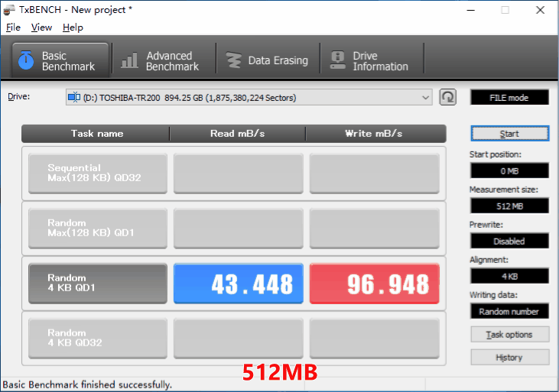The height and width of the screenshot is (392, 559).
Task: Click the 'Basic Benchmark finished successfully.' status text
Action: tap(87, 385)
